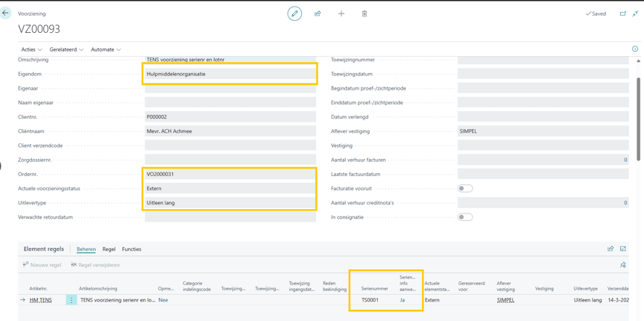Open Aantal verhuur facturen value 0
The height and width of the screenshot is (321, 644).
pos(625,160)
